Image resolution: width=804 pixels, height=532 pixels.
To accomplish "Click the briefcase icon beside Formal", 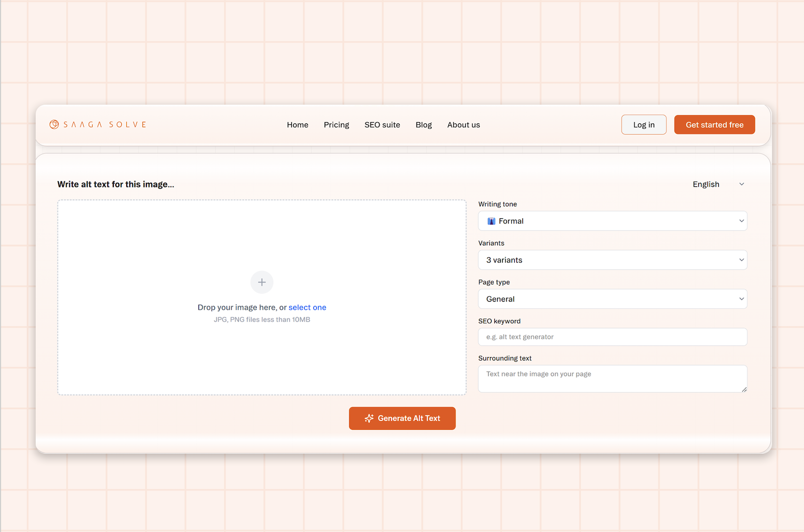I will coord(492,221).
